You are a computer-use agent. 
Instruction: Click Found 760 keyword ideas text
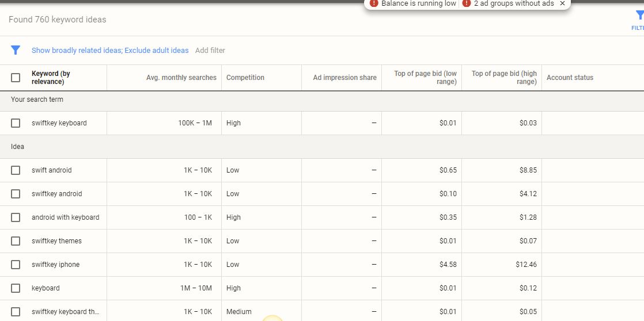(x=58, y=19)
